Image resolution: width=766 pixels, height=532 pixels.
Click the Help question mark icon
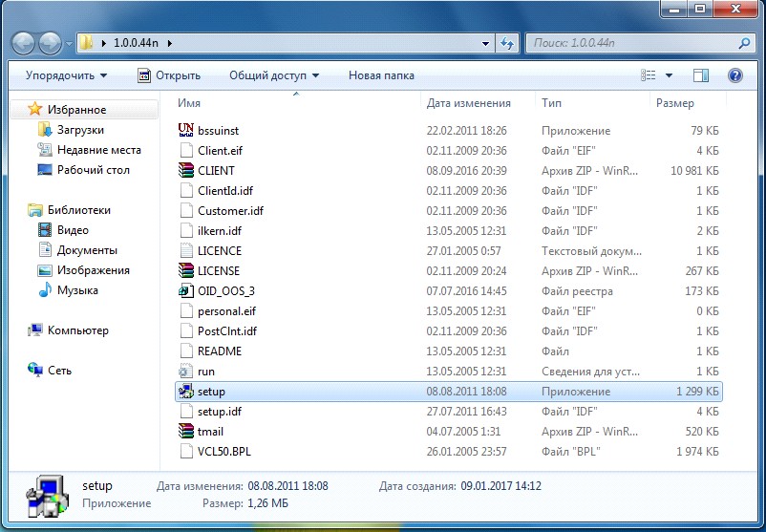[734, 75]
